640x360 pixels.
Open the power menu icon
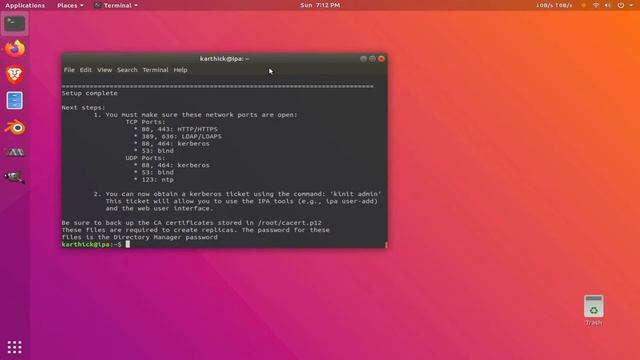(x=621, y=5)
